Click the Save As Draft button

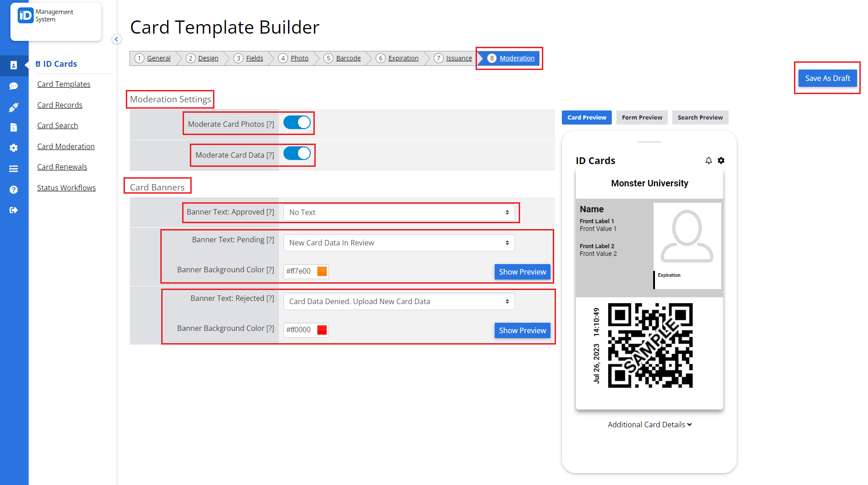pos(827,78)
